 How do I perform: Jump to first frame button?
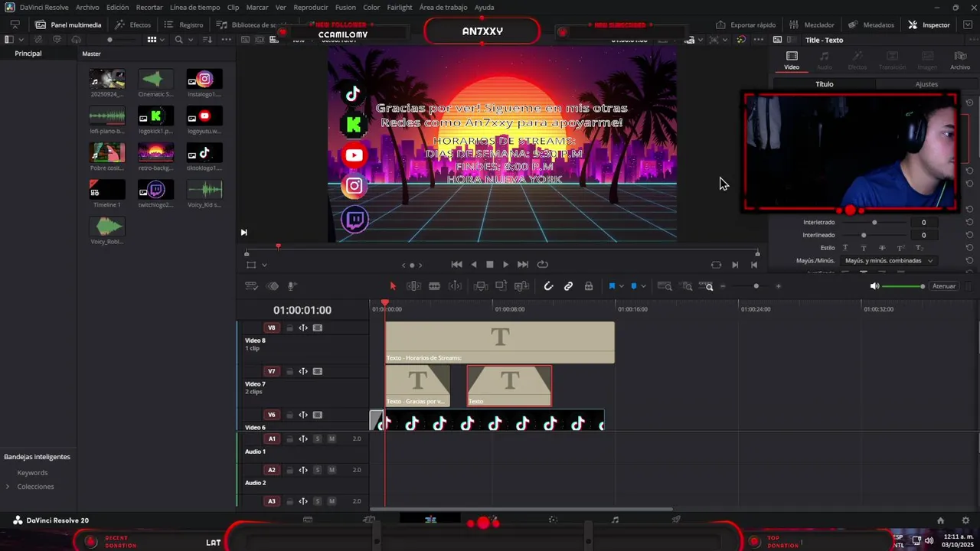coord(456,265)
